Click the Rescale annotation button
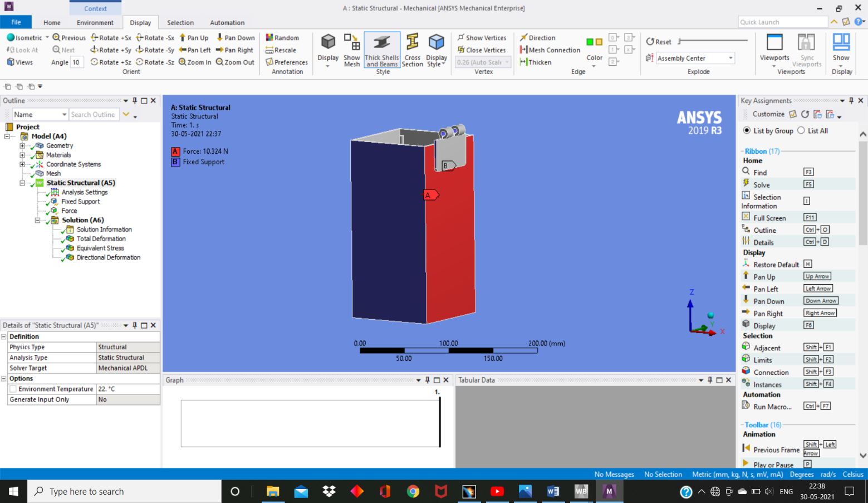This screenshot has height=503, width=868. (281, 50)
